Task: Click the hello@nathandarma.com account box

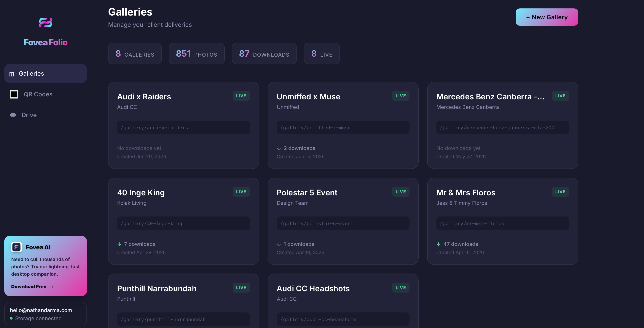Action: click(46, 314)
